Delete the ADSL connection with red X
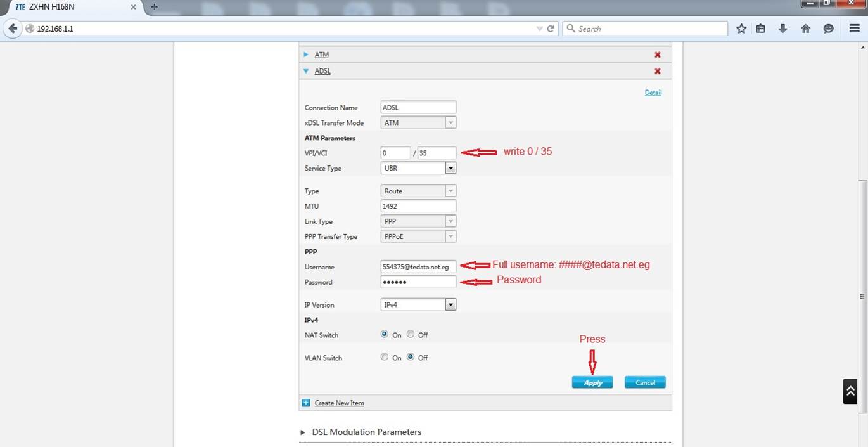This screenshot has width=868, height=447. [x=657, y=71]
